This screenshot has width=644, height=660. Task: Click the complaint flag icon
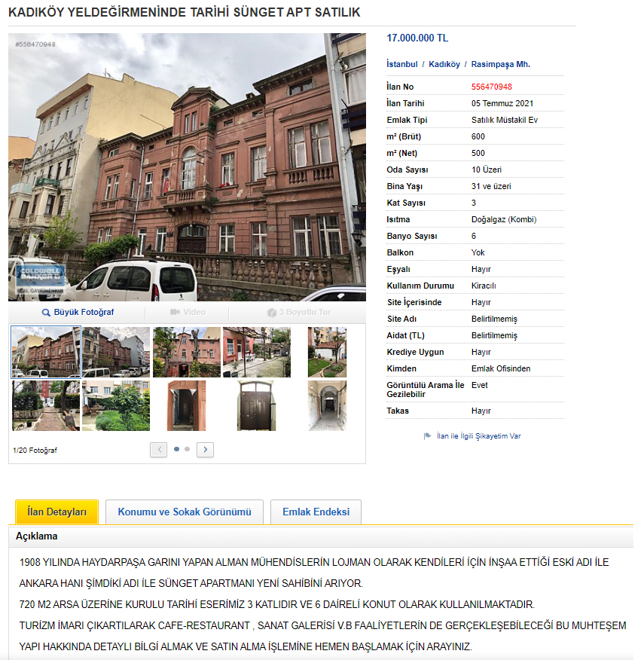point(427,435)
